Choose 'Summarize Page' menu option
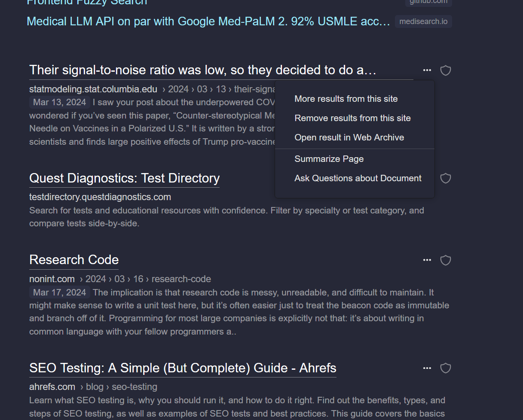The height and width of the screenshot is (420, 523). 329,159
